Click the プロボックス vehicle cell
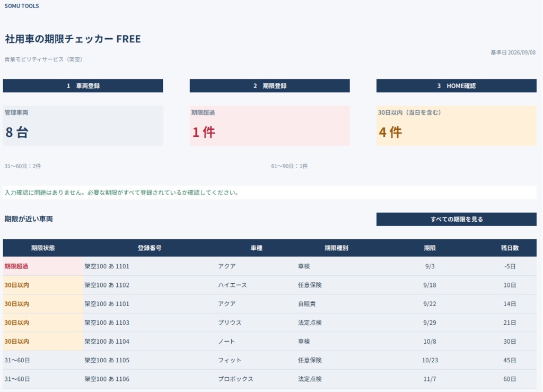Image resolution: width=543 pixels, height=392 pixels. tap(235, 379)
